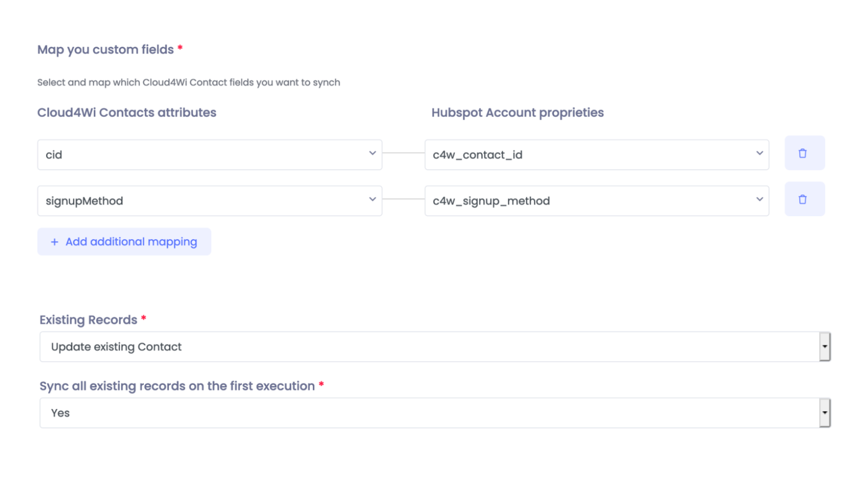Click the dropdown arrow on Existing Records select

click(x=824, y=346)
